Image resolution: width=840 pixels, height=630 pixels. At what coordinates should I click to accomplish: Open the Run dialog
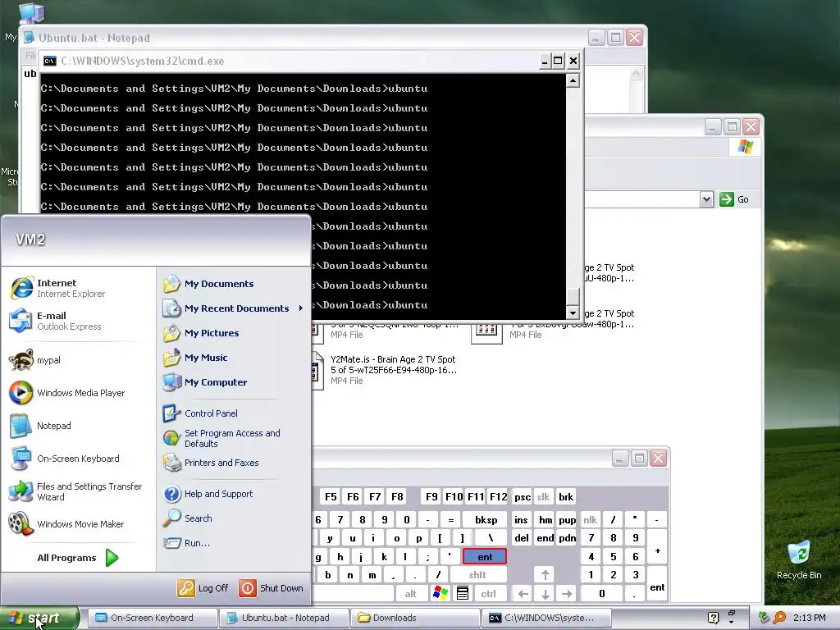click(186, 543)
